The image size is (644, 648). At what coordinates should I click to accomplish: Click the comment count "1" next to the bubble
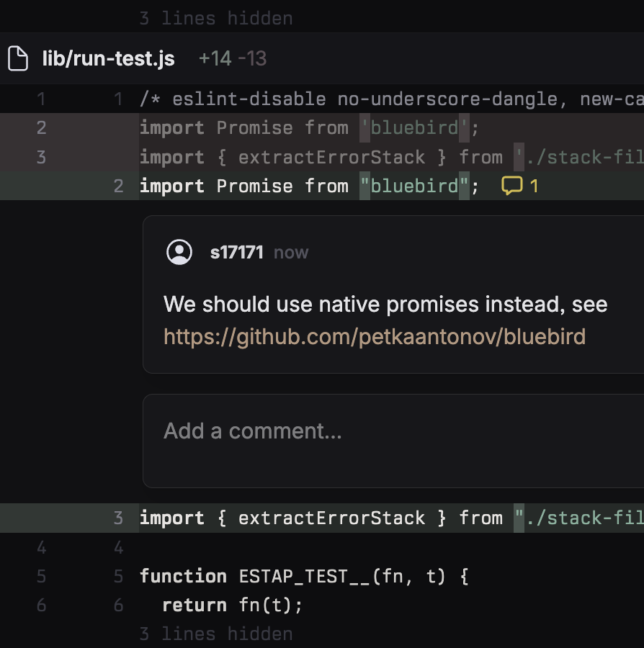tap(534, 186)
